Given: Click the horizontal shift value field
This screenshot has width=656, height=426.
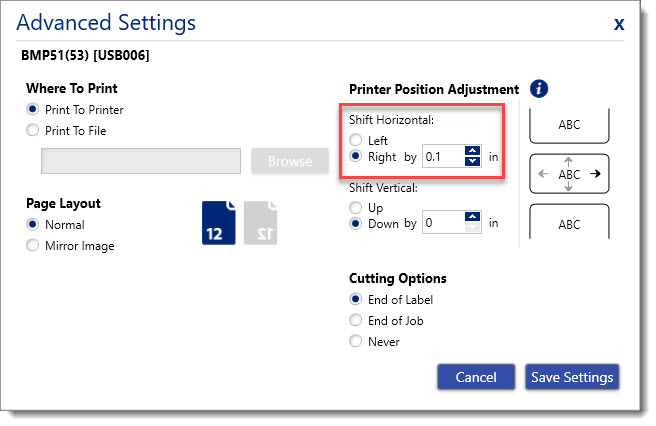Looking at the screenshot, I should [442, 156].
